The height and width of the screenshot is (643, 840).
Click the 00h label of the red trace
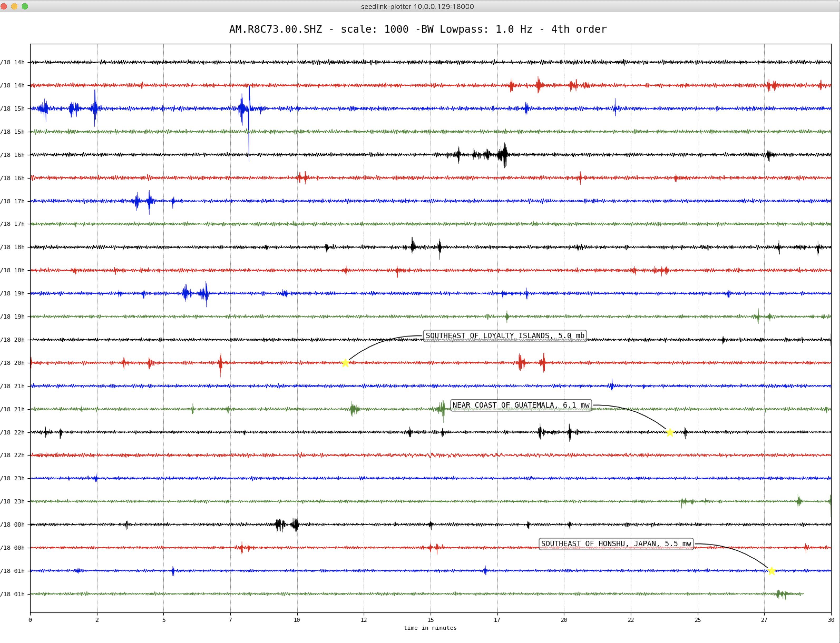point(12,548)
